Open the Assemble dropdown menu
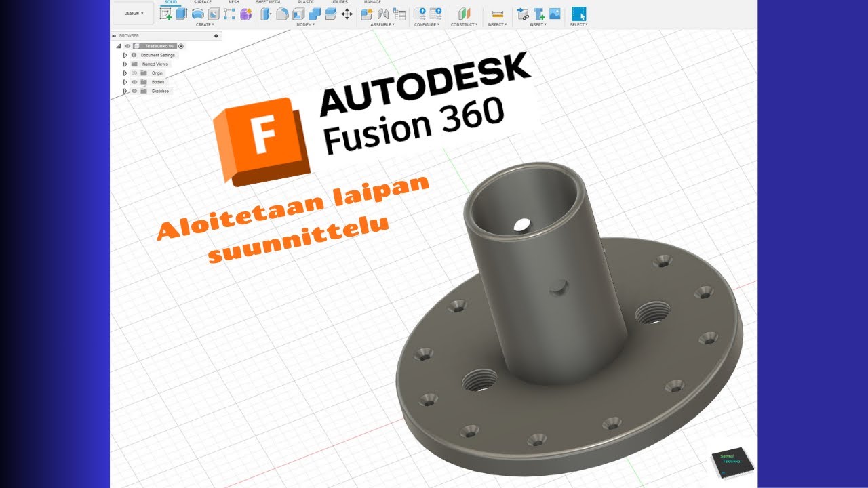This screenshot has height=488, width=868. tap(382, 24)
